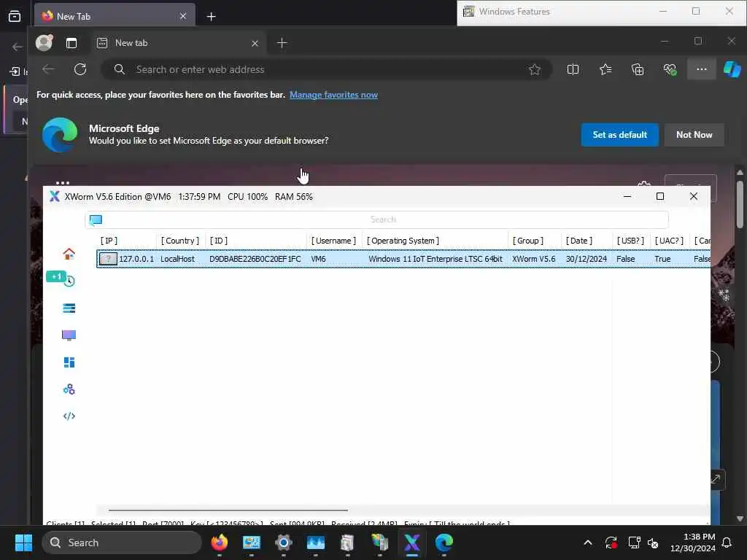Open the Windows Start menu
747x560 pixels.
[23, 542]
